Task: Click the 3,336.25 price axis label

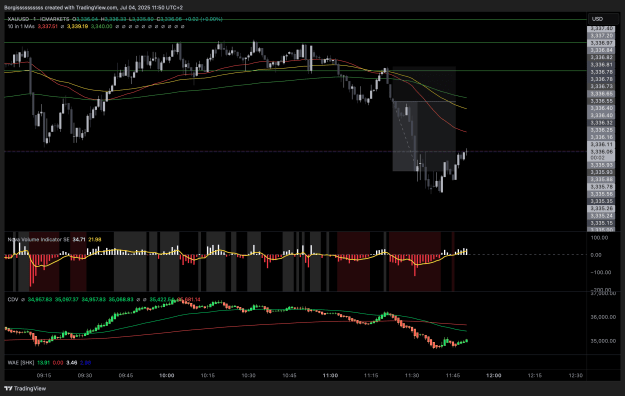Action: 601,130
